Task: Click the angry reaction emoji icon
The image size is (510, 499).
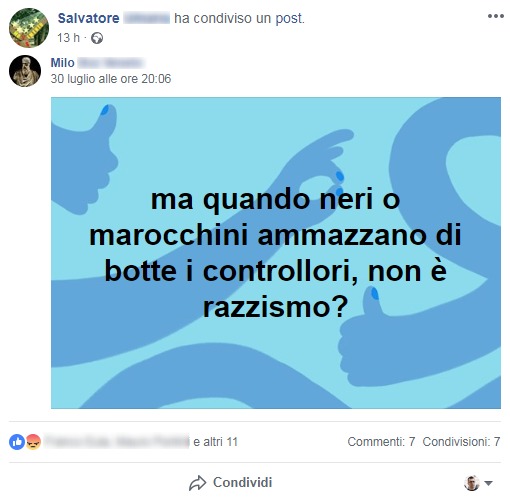Action: 33,442
